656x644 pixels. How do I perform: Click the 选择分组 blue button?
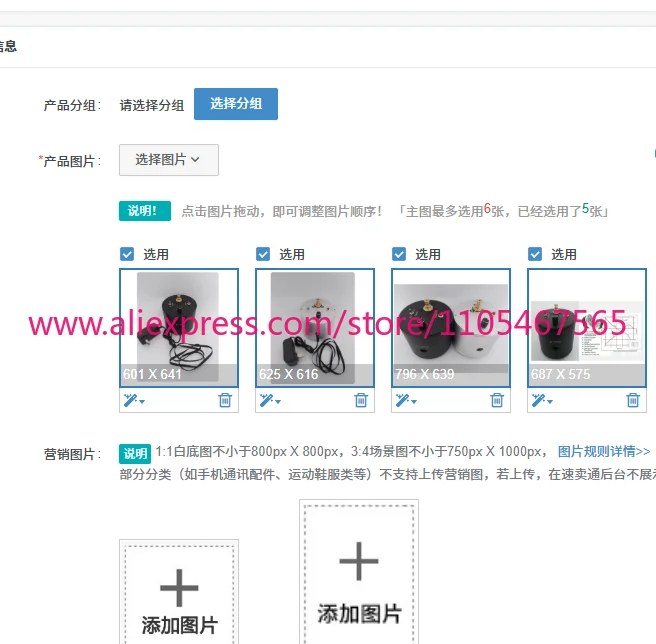(x=236, y=104)
